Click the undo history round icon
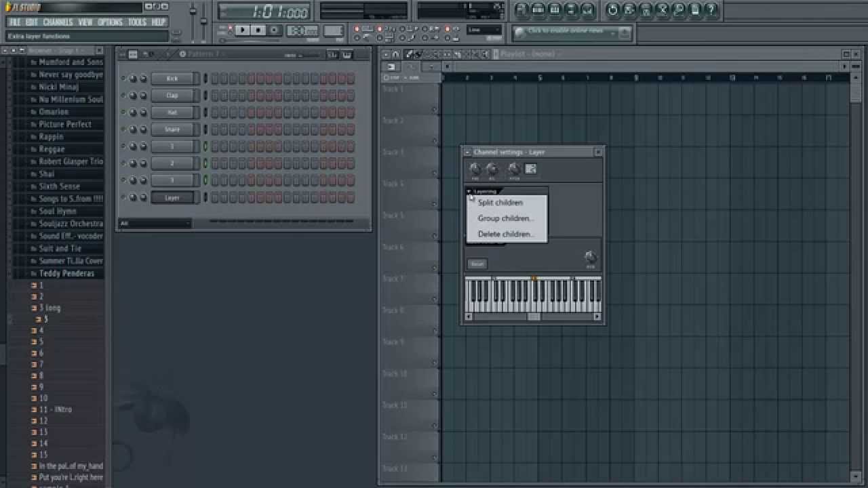Screen dimensions: 868x488 pyautogui.click(x=612, y=9)
